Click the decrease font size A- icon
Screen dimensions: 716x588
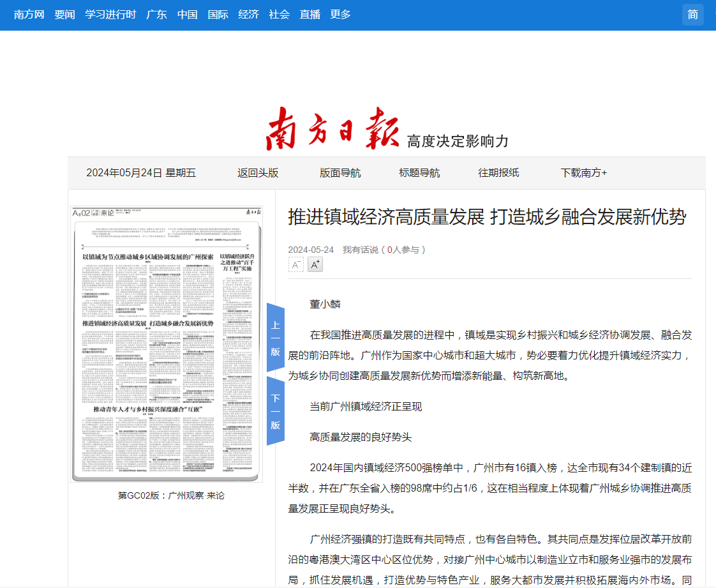tap(296, 264)
